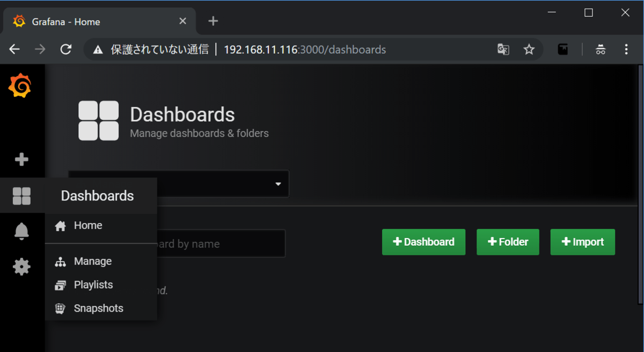Open the Configuration gear icon
Image resolution: width=644 pixels, height=352 pixels.
(x=21, y=267)
